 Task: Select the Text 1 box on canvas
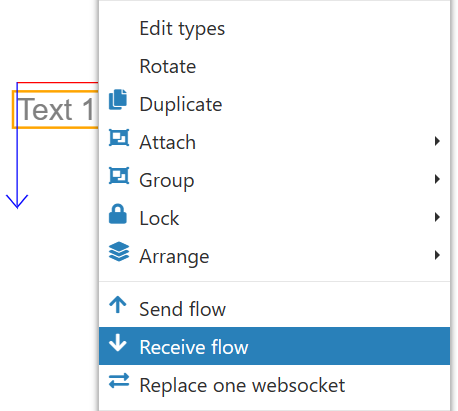click(55, 109)
